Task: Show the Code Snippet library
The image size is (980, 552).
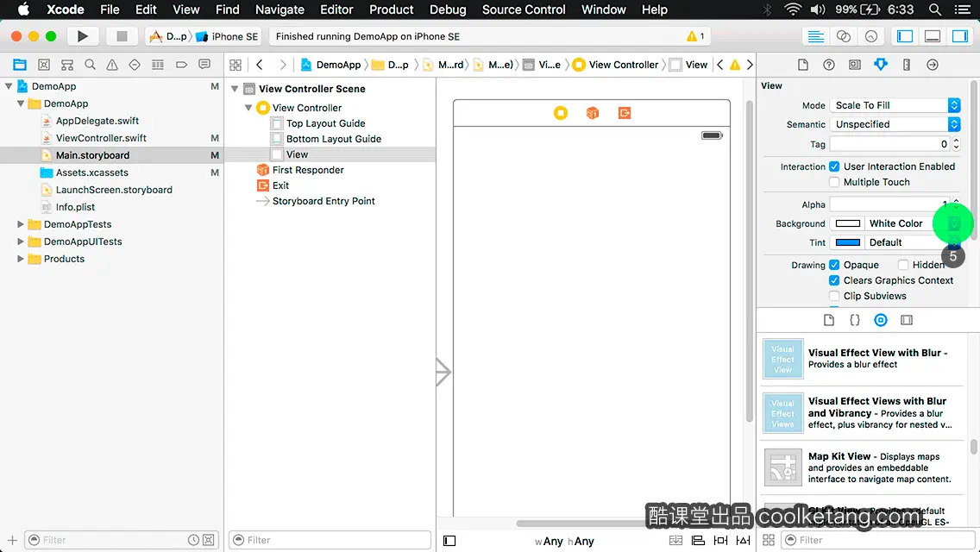Action: (854, 320)
